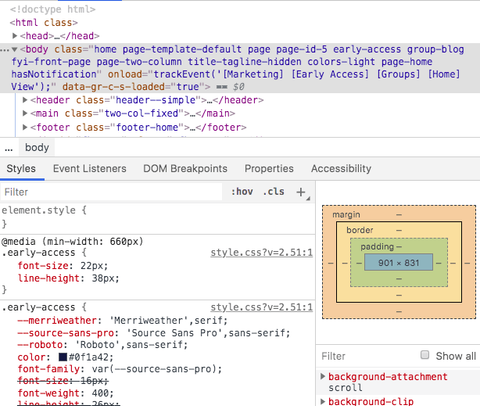The image size is (480, 406).
Task: Expand the main two-col-fixed element
Action: coord(25,113)
